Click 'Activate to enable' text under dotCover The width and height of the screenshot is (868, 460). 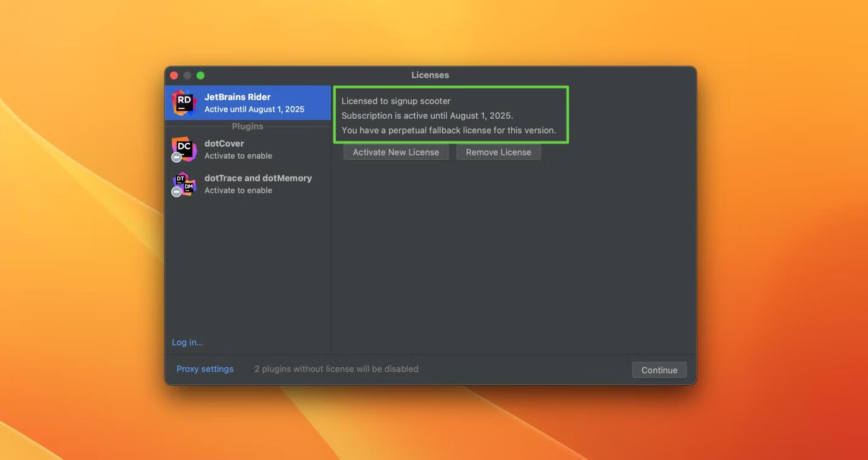click(238, 156)
